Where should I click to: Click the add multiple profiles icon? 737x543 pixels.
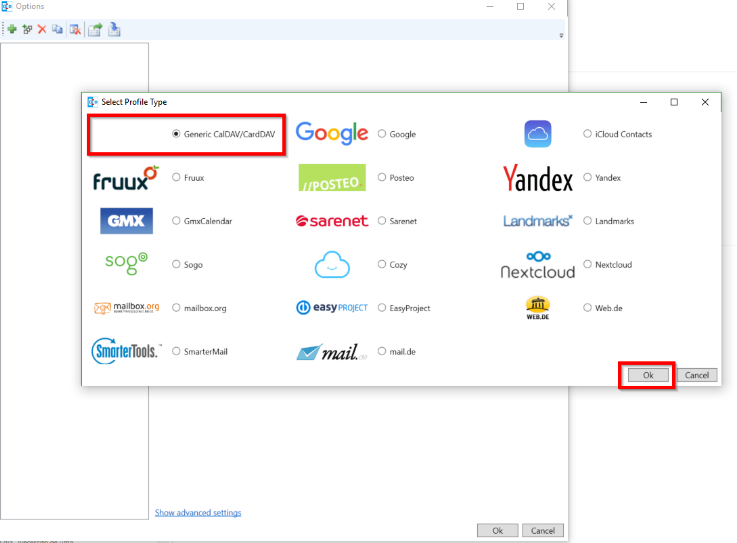point(27,30)
